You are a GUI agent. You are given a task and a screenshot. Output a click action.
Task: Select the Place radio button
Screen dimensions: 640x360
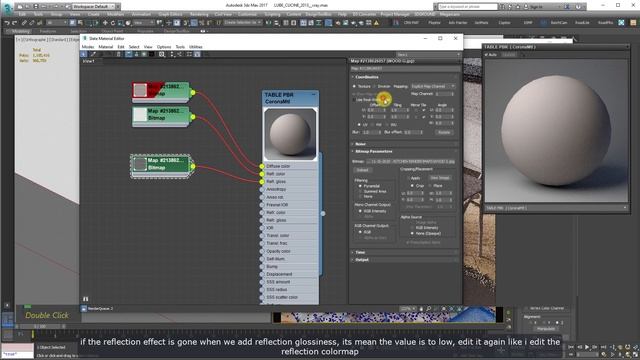(x=431, y=186)
